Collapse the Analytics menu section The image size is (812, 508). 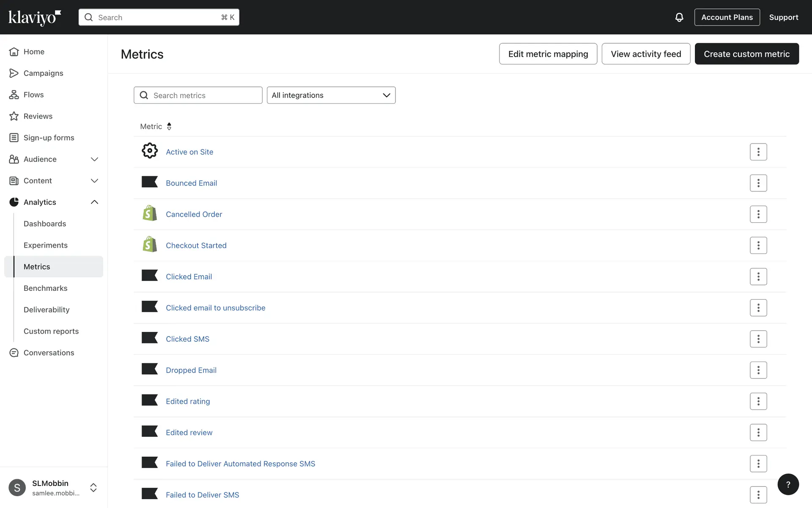click(94, 202)
